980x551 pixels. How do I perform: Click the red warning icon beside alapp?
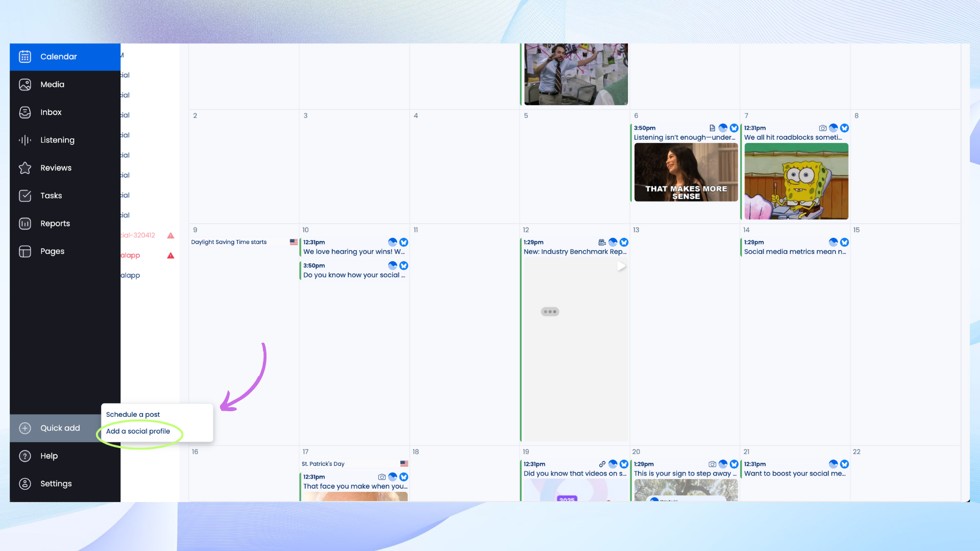point(171,256)
